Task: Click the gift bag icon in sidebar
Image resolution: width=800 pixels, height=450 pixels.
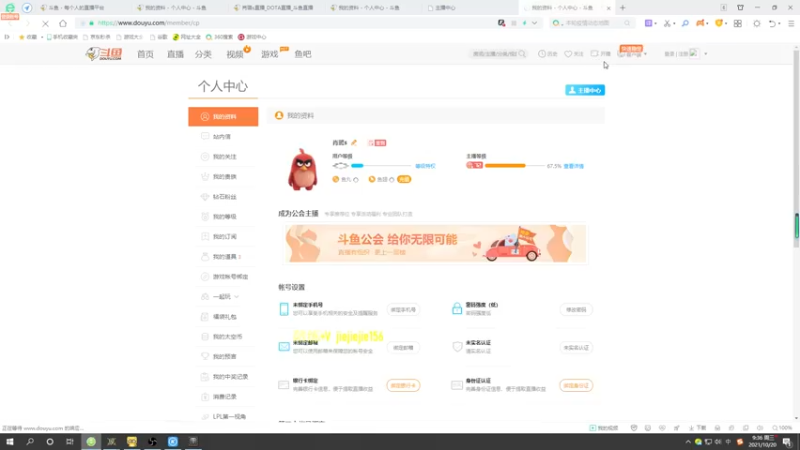Action: 205,316
